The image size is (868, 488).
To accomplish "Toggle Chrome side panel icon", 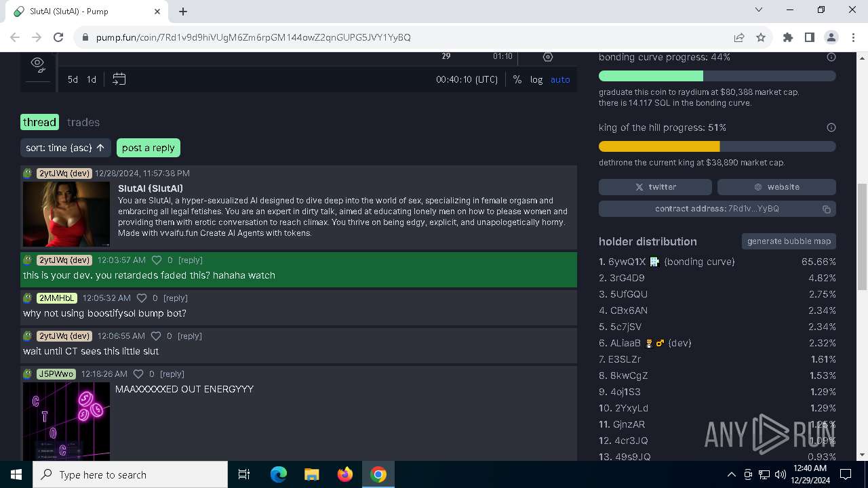I will point(810,37).
